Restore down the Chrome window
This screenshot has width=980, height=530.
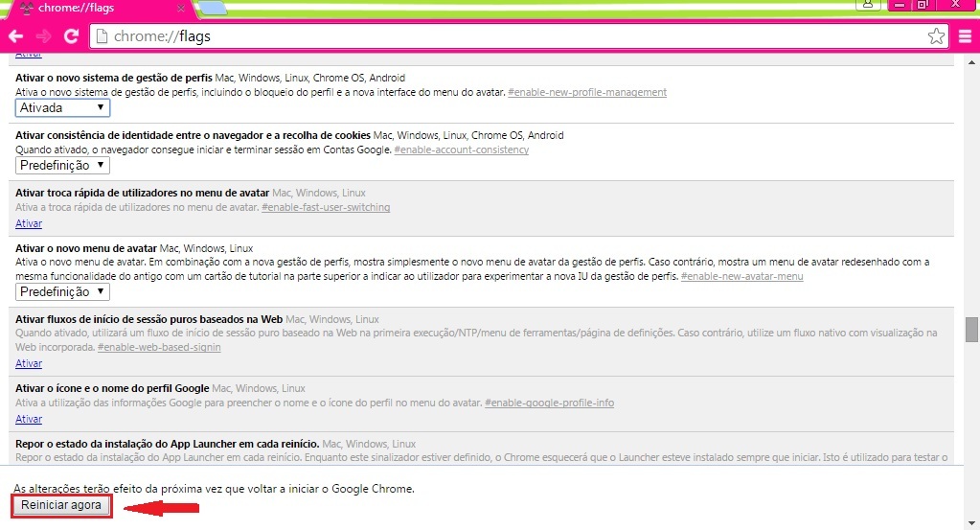(x=923, y=5)
